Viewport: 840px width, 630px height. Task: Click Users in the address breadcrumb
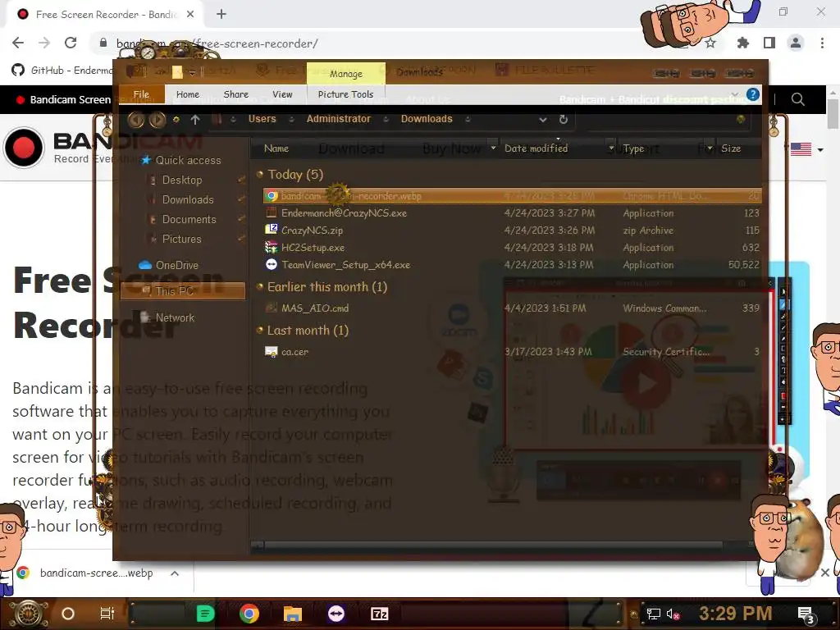point(262,119)
